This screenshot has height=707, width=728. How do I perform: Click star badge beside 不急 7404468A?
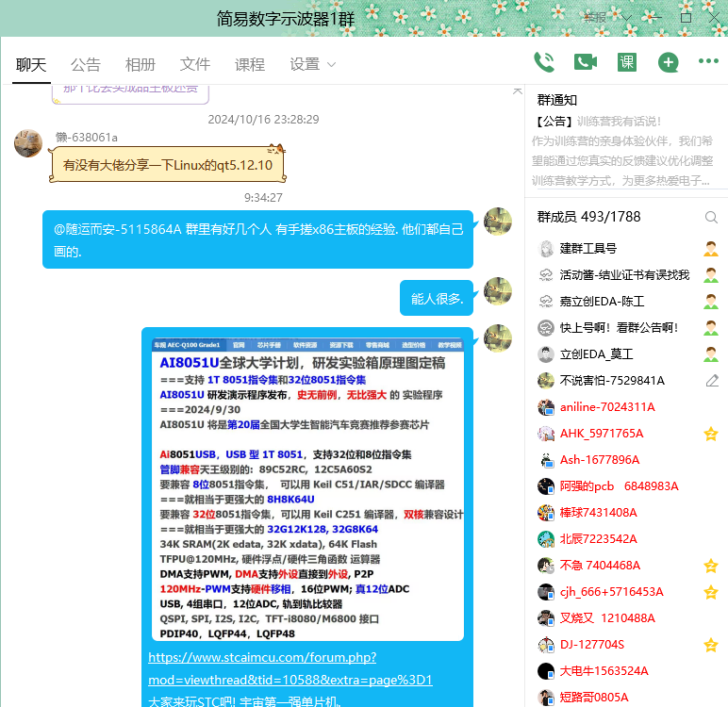point(711,566)
